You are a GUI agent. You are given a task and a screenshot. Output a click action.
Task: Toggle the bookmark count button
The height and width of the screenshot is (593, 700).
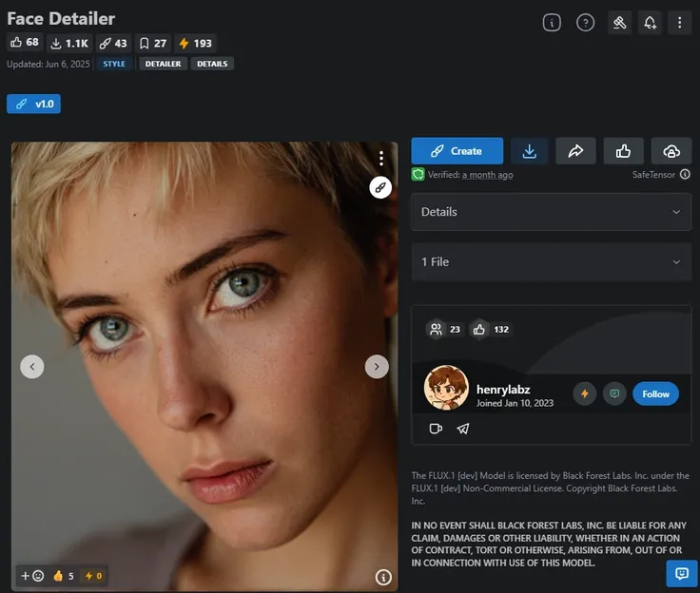point(152,43)
